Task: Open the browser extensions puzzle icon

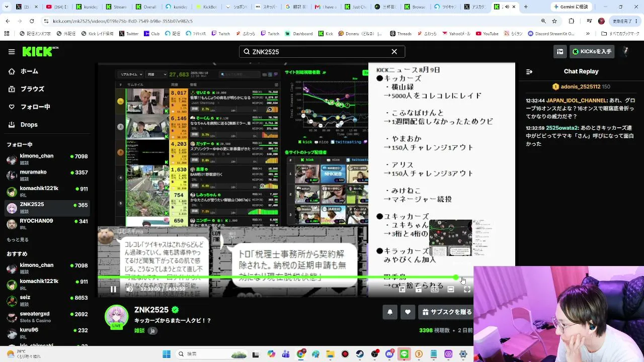Action: pos(571,21)
